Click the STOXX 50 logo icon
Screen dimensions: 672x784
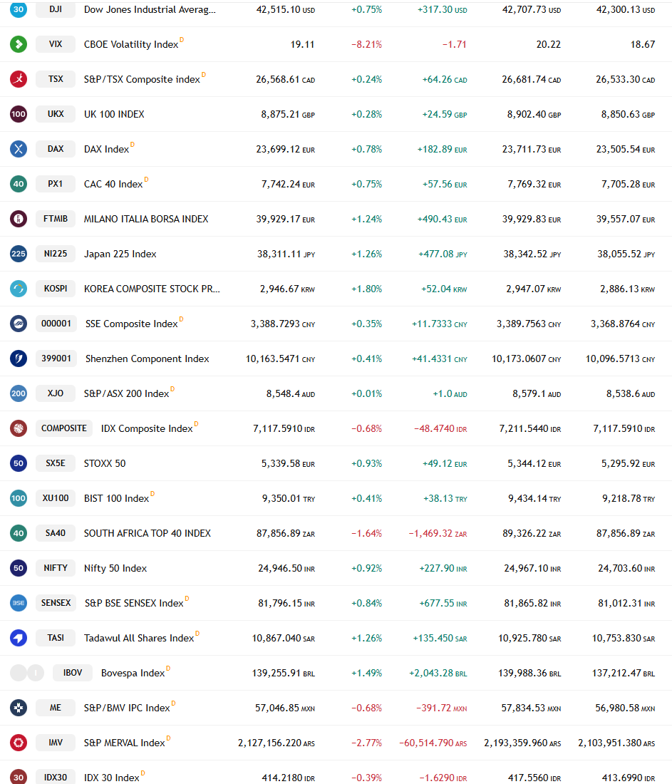[x=19, y=463]
